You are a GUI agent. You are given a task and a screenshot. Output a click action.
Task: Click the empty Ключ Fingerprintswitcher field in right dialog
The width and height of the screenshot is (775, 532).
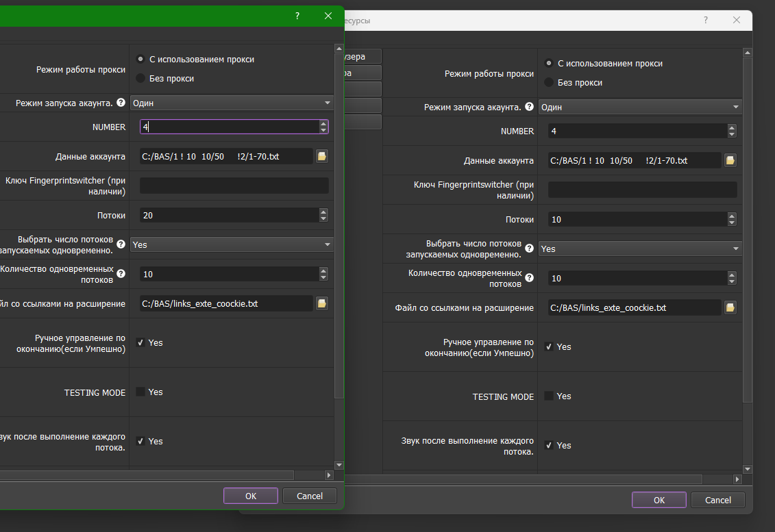tap(642, 190)
